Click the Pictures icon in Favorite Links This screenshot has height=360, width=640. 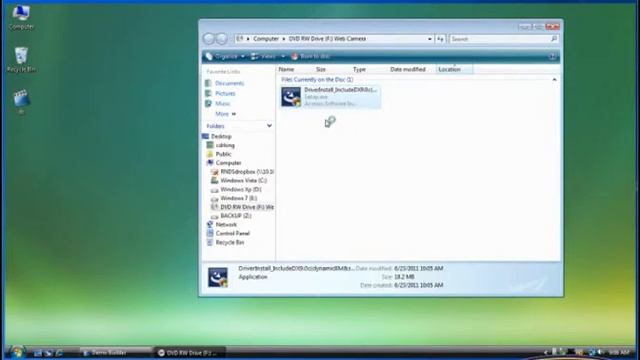click(x=208, y=93)
